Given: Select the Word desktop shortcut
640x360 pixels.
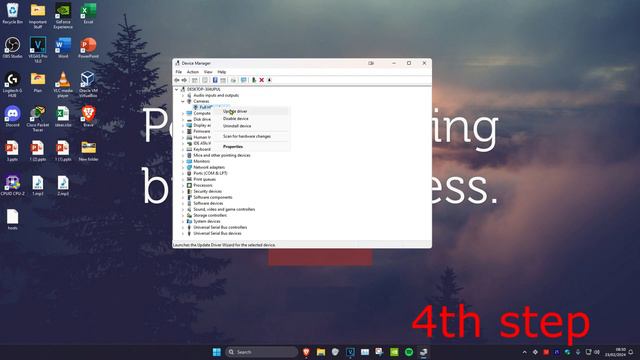Looking at the screenshot, I should coord(63,47).
